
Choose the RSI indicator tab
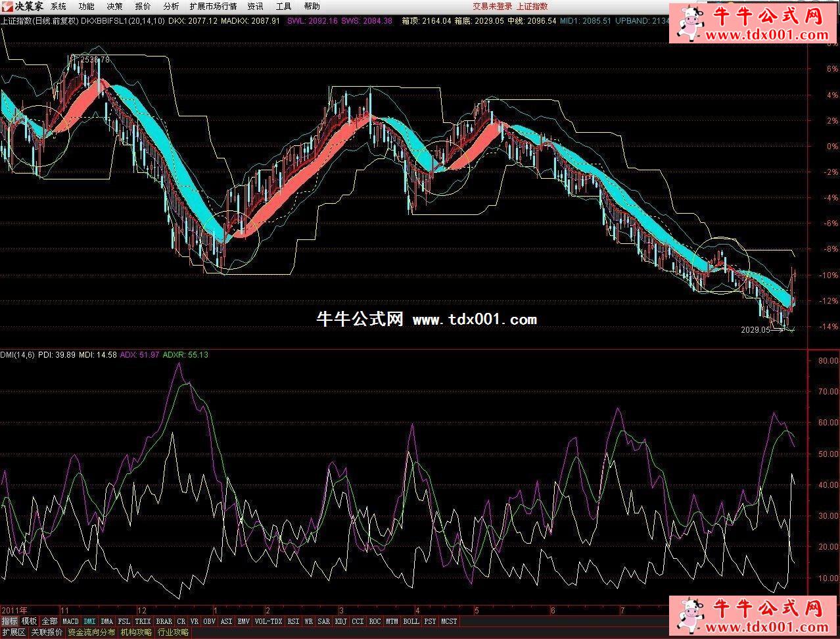click(x=293, y=621)
